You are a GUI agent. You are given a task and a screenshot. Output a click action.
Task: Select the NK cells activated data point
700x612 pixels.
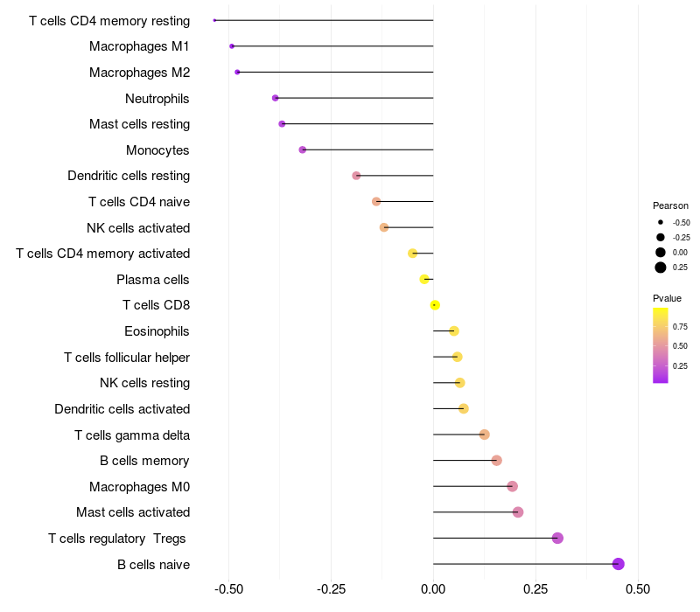(x=384, y=227)
